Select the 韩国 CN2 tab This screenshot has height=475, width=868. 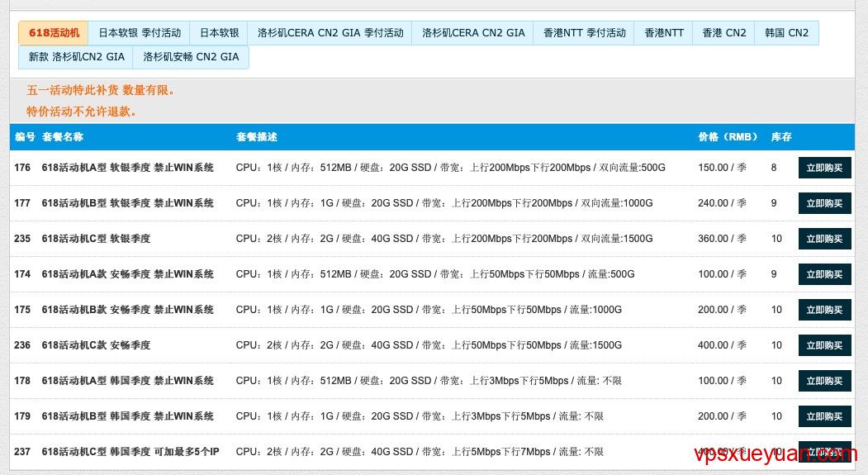786,33
